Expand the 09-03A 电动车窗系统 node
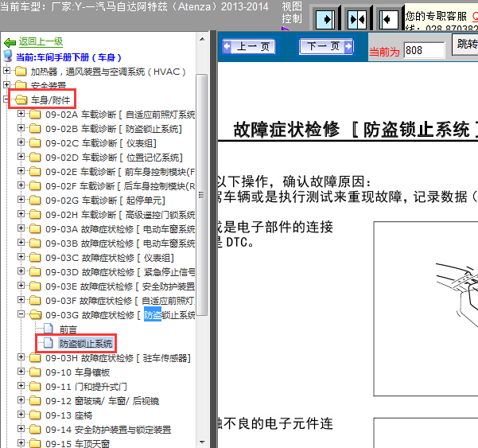This screenshot has height=448, width=478. coord(21,228)
